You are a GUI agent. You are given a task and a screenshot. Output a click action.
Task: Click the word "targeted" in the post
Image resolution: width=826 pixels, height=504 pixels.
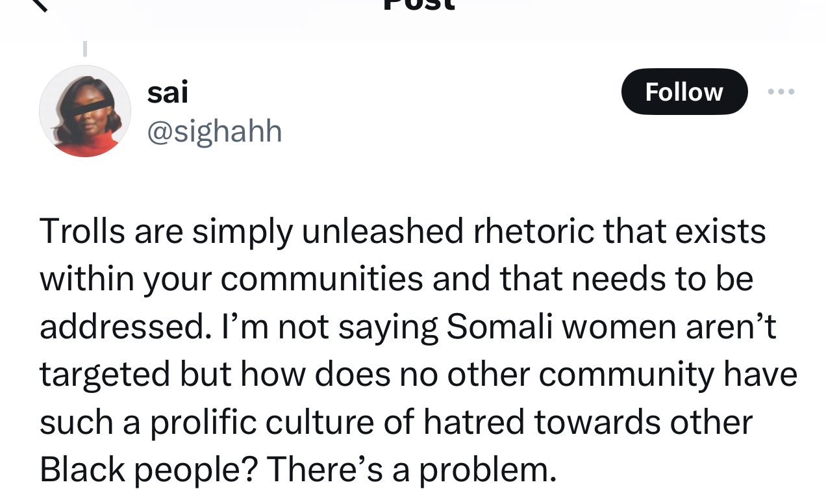coord(105,375)
